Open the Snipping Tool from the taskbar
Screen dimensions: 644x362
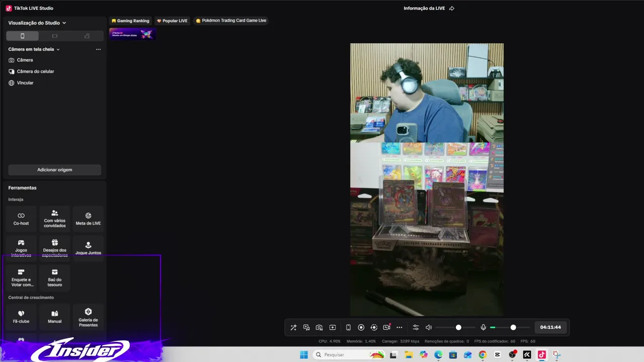(556, 354)
